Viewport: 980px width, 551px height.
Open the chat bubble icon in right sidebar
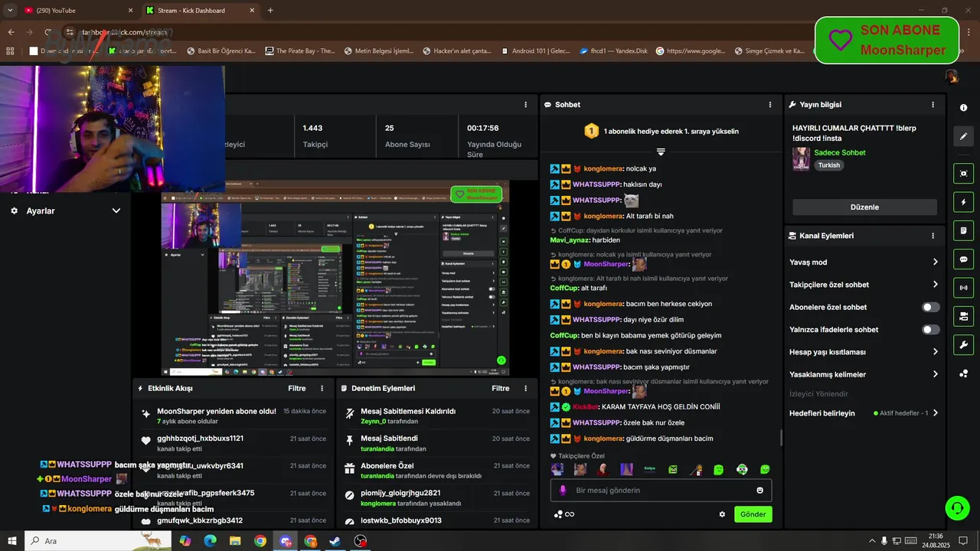(x=963, y=259)
